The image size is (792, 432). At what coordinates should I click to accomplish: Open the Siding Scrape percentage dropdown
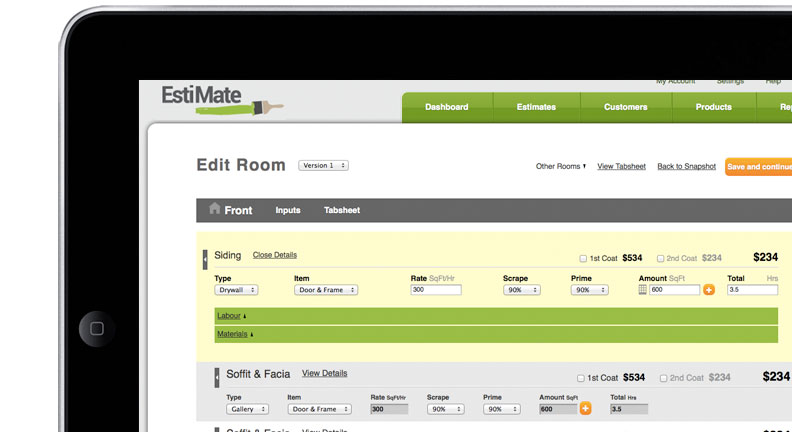tap(519, 290)
